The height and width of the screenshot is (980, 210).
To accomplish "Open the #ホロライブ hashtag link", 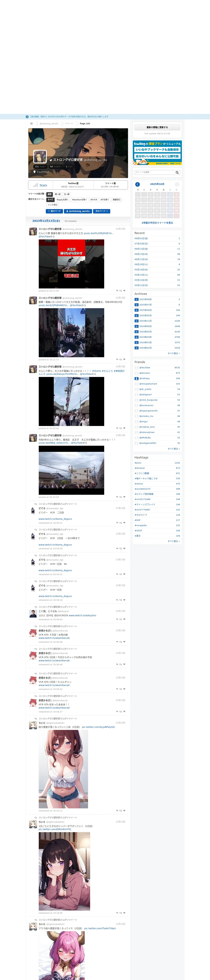I will [141, 515].
